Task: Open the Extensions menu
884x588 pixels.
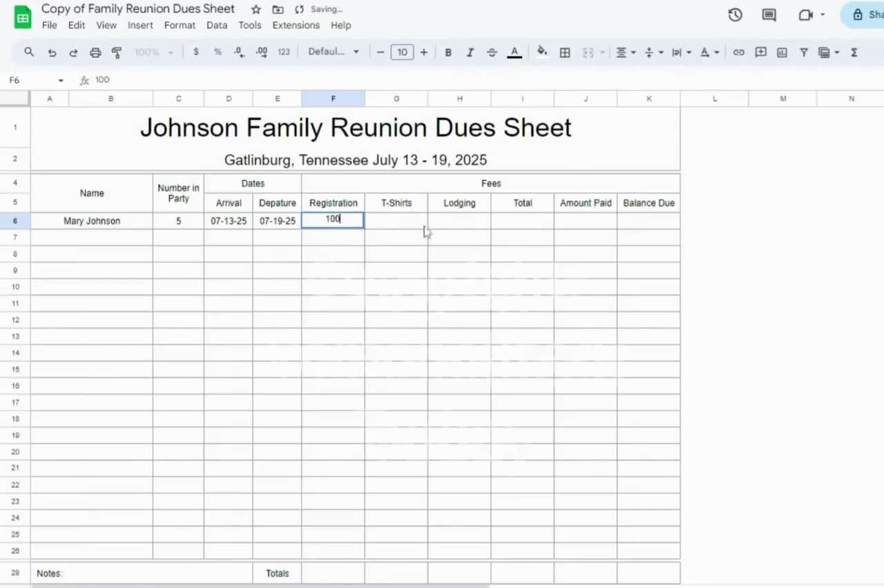Action: [x=296, y=25]
